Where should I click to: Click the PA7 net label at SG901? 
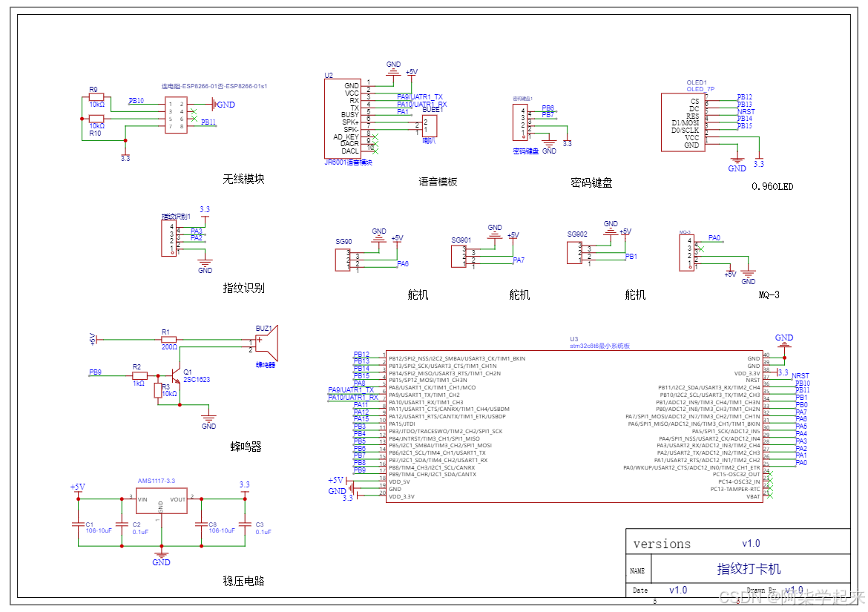(x=519, y=260)
